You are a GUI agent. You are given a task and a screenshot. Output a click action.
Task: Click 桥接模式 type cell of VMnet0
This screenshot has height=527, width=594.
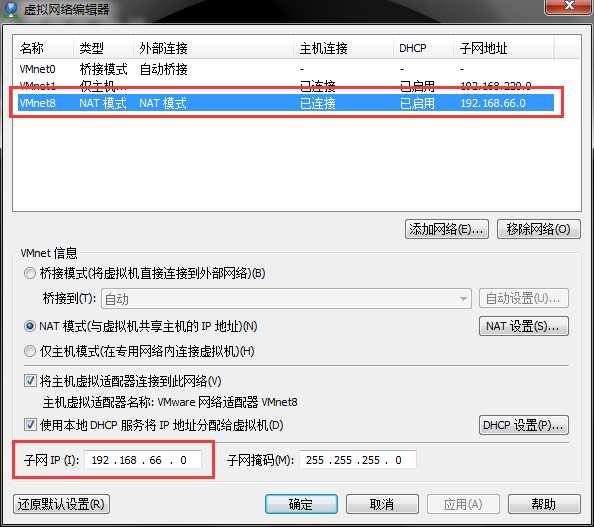pos(103,69)
